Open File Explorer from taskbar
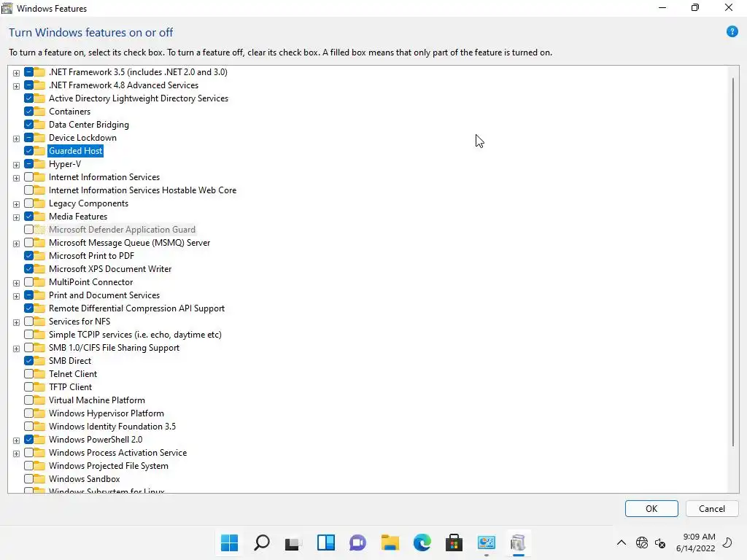Viewport: 747px width, 560px height. (x=390, y=542)
